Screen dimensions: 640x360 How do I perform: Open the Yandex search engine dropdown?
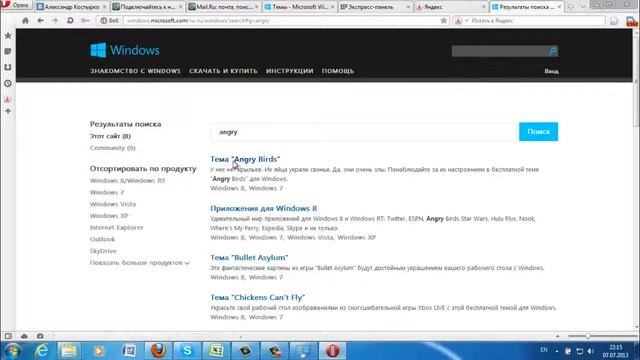462,20
